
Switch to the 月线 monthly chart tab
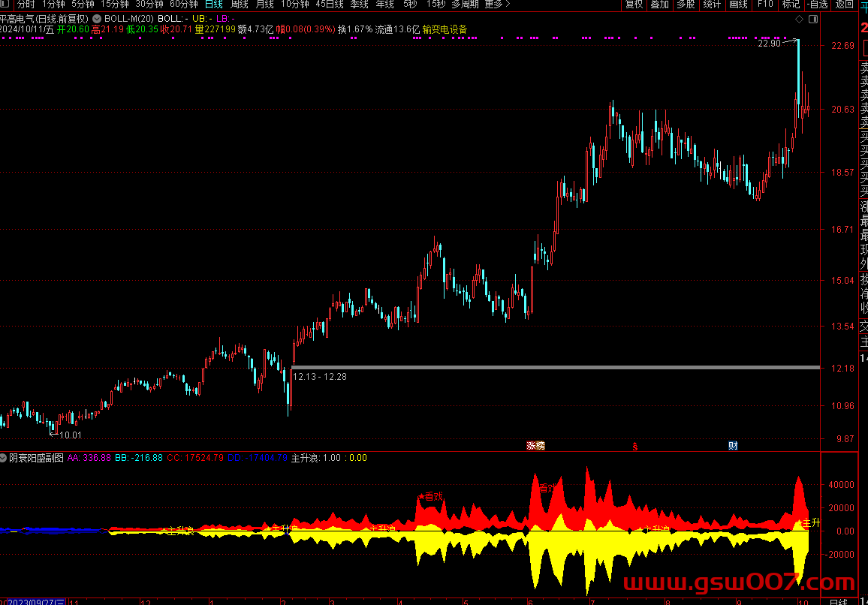pyautogui.click(x=264, y=5)
